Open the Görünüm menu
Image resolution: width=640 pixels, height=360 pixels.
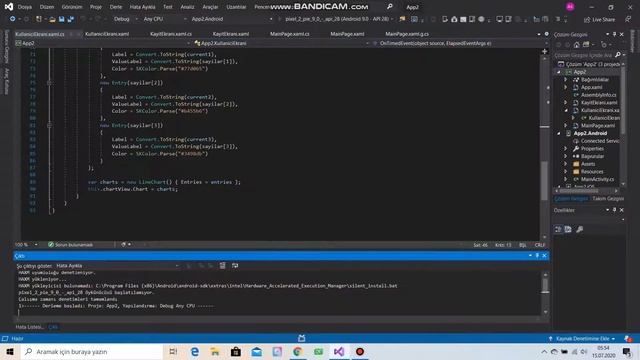[72, 7]
